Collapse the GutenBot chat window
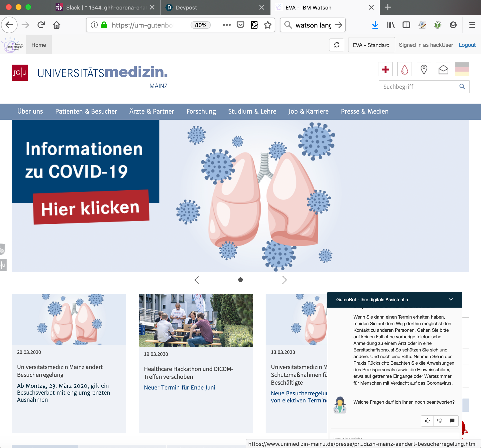This screenshot has height=448, width=481. 451,299
